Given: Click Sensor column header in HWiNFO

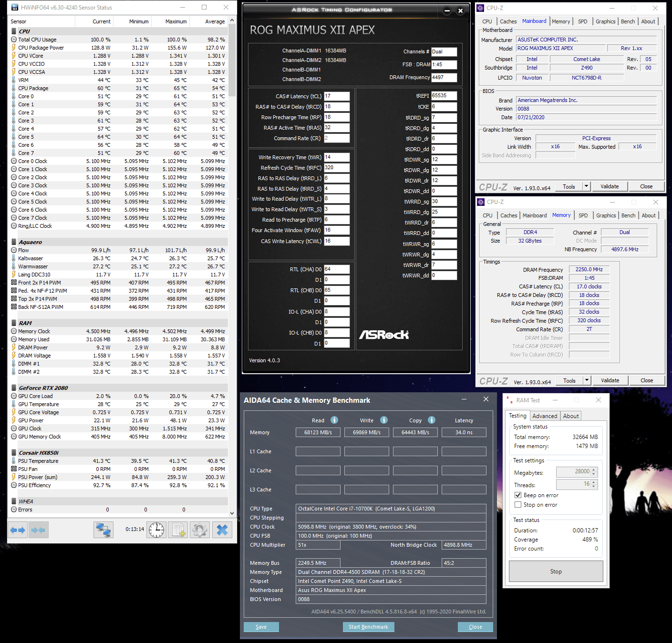Looking at the screenshot, I should (41, 21).
